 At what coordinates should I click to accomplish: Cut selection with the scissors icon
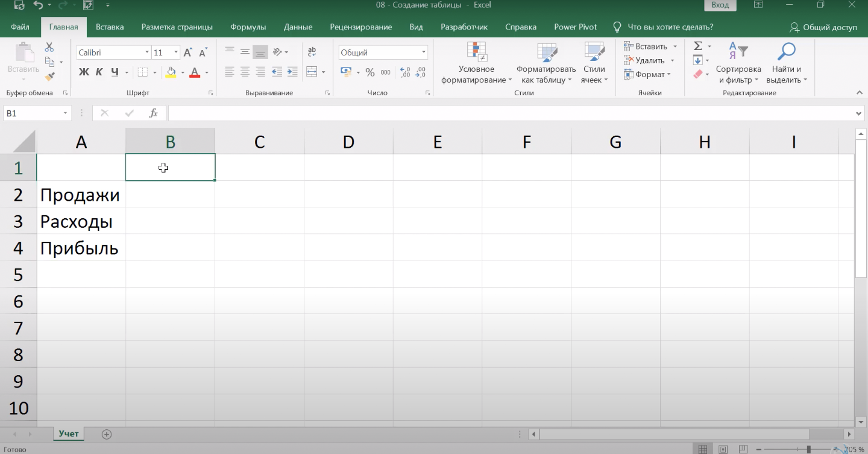(x=49, y=47)
